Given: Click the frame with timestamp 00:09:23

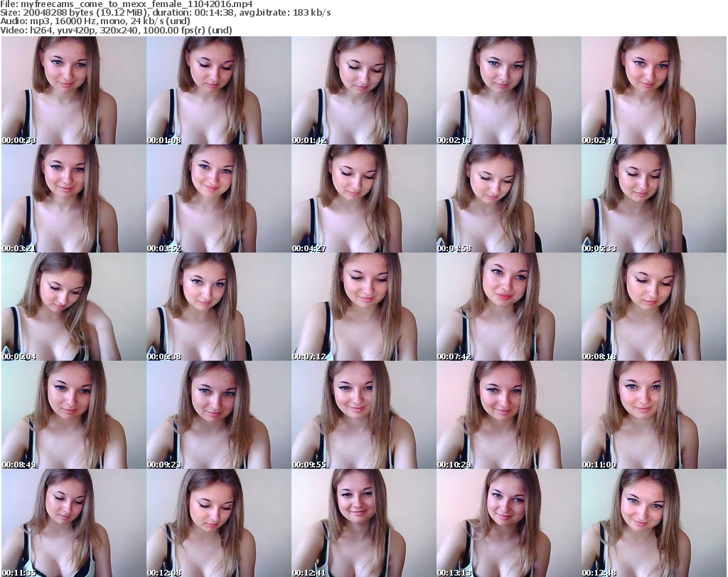Looking at the screenshot, I should pyautogui.click(x=219, y=415).
